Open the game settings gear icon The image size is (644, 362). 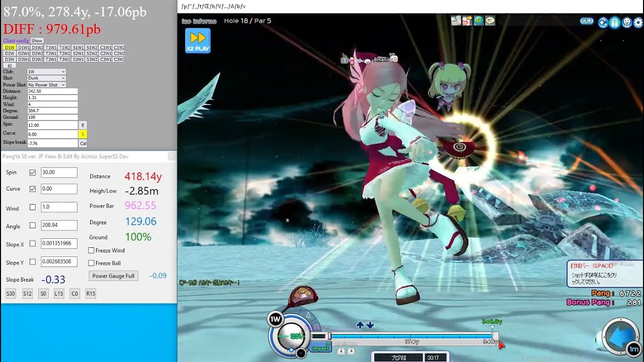tap(638, 22)
